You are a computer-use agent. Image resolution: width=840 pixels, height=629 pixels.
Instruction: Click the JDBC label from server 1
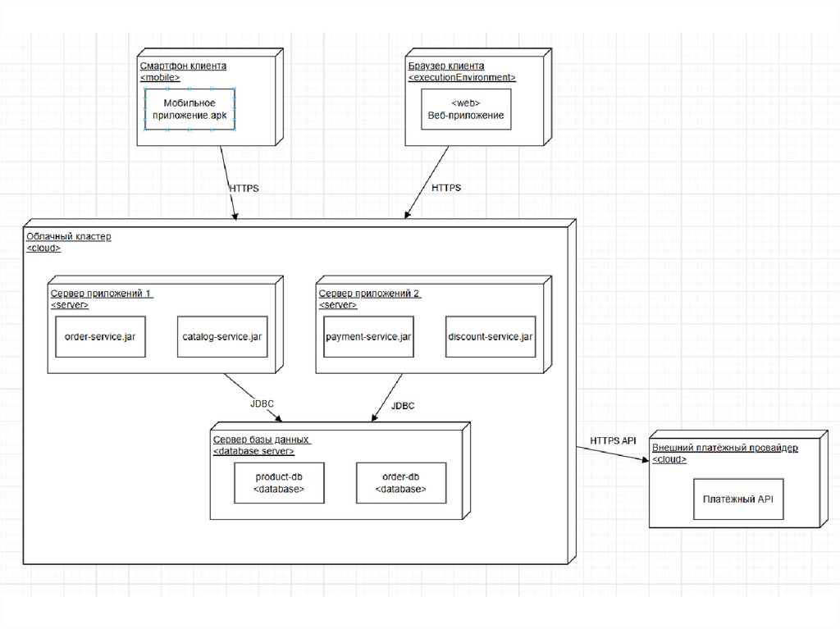point(262,404)
